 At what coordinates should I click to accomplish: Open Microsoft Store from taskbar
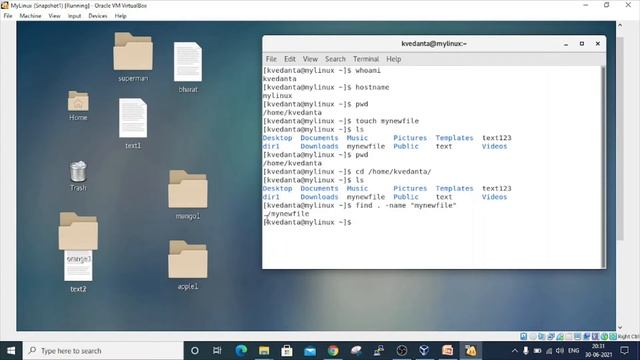[x=287, y=351]
